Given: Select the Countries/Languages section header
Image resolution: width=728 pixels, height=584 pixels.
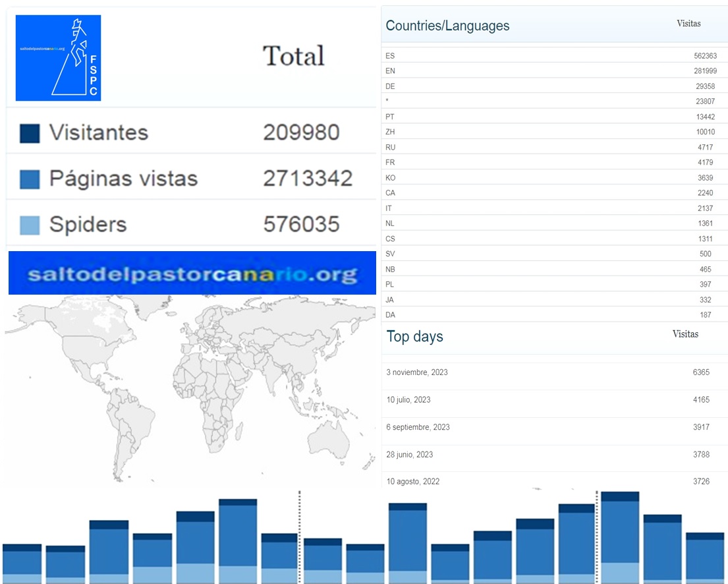Looking at the screenshot, I should (x=447, y=26).
